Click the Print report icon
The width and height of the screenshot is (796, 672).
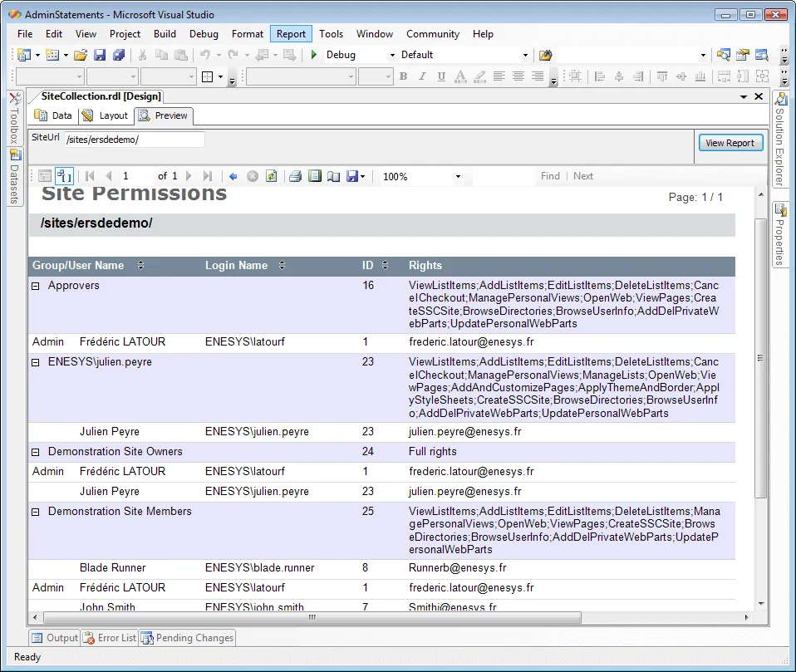coord(295,176)
